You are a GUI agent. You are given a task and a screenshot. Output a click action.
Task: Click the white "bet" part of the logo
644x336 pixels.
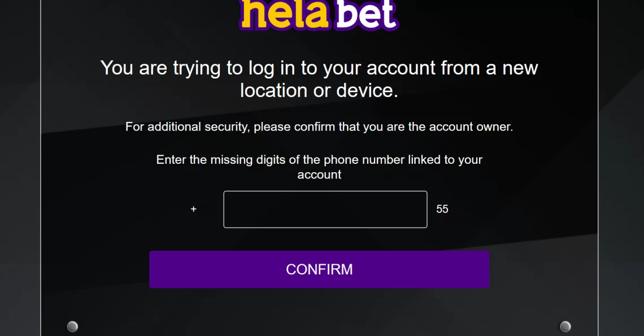coord(366,15)
